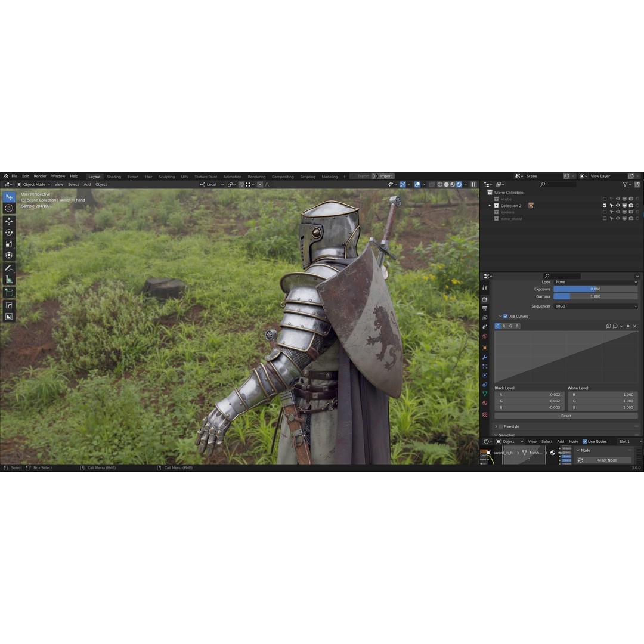The height and width of the screenshot is (644, 644).
Task: Toggle the Use Nodes checkbox
Action: pos(585,442)
